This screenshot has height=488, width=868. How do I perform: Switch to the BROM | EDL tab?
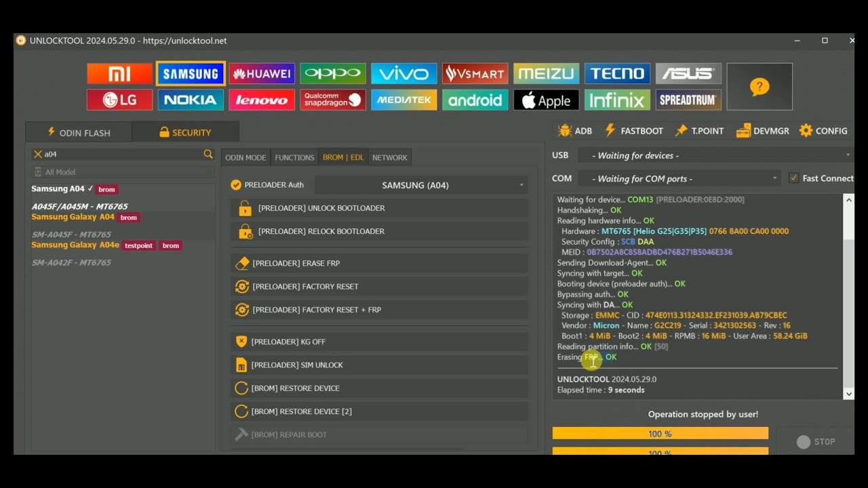click(x=343, y=157)
